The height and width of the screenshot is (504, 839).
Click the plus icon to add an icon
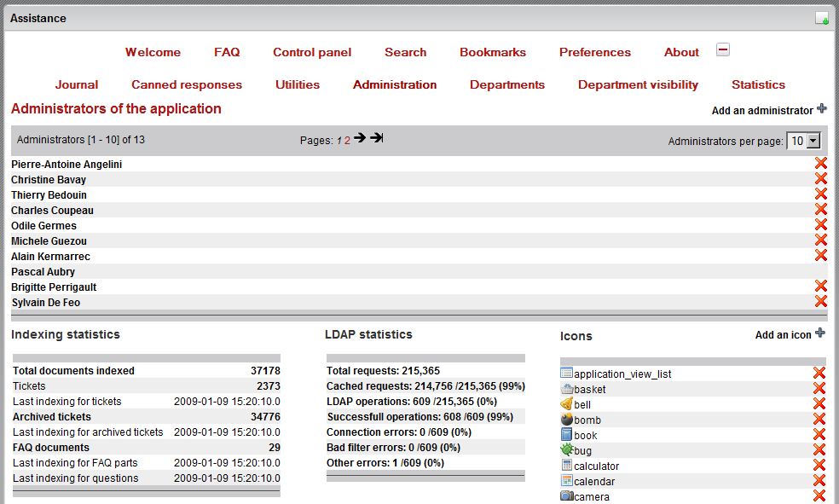pos(820,334)
